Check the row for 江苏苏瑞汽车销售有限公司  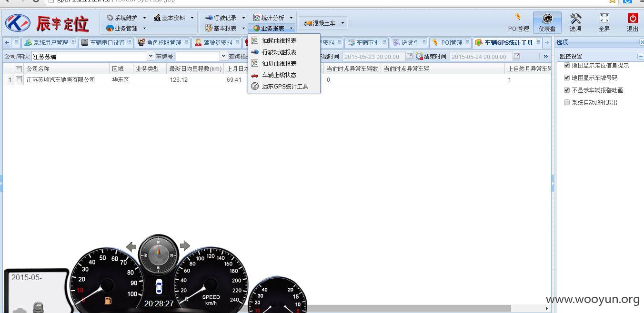coord(19,79)
